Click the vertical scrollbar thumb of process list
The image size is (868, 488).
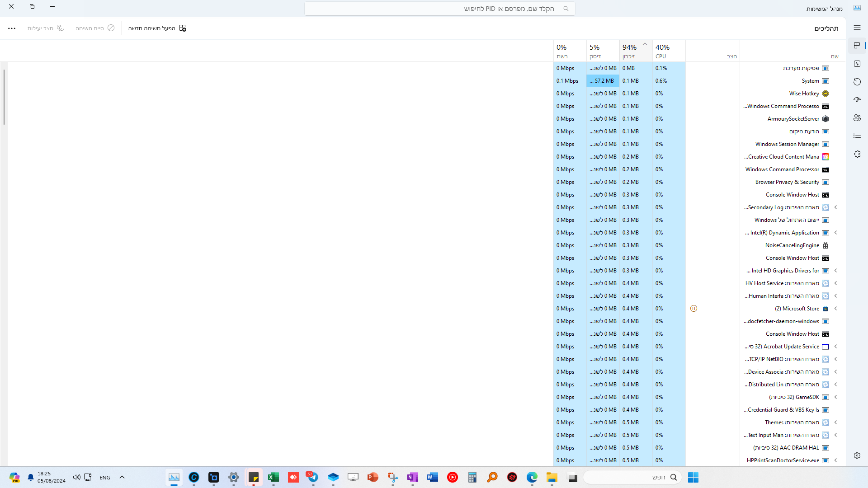tap(4, 97)
